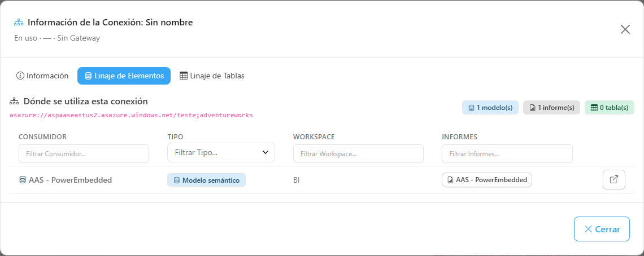Click the X icon inside Cerrar button
This screenshot has height=256, width=644.
tap(588, 229)
